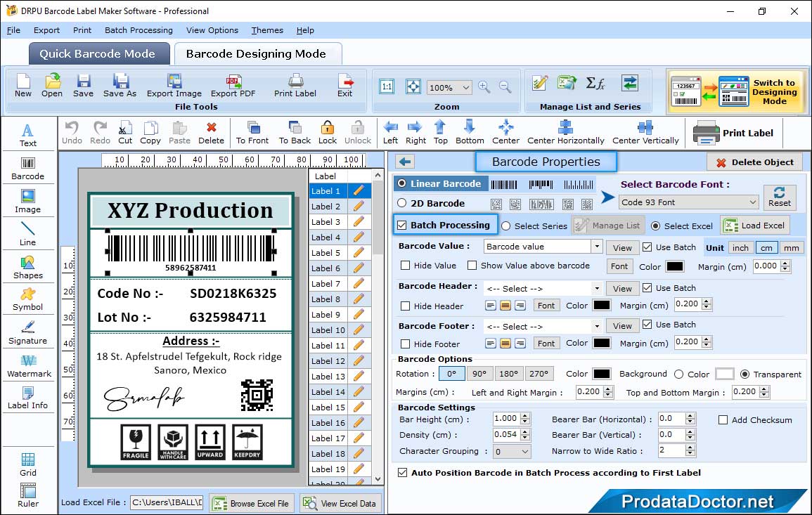Open the Symbol tool
Screen dimensions: 812x515
(28, 299)
